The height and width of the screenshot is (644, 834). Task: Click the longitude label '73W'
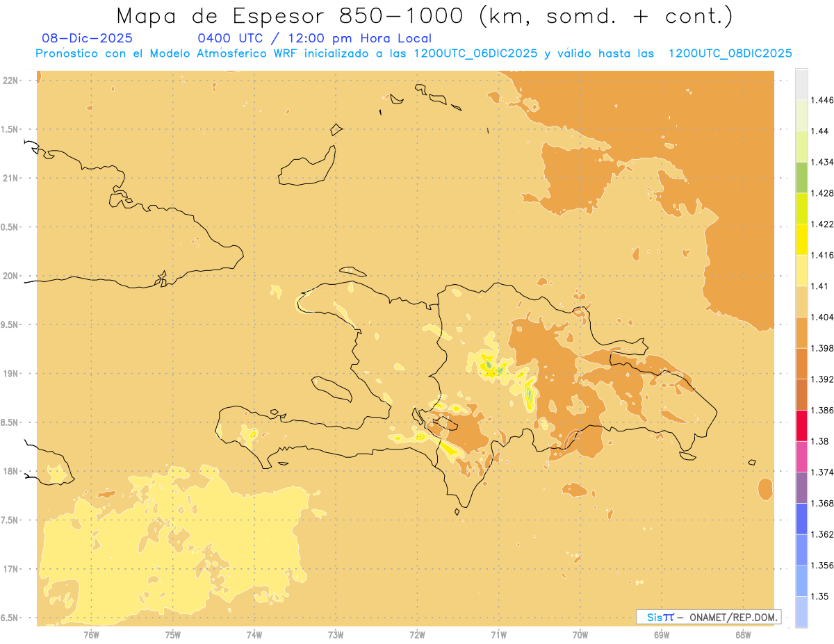(x=336, y=634)
